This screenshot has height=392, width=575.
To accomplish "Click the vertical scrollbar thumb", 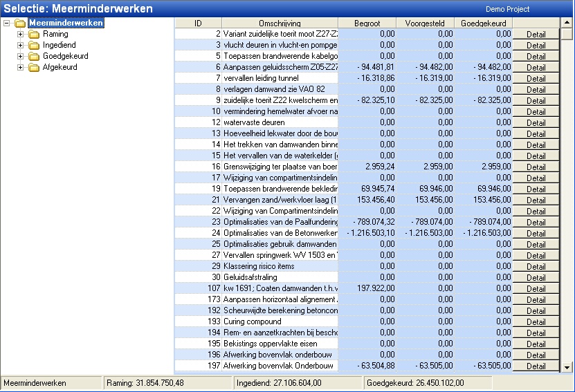I will pos(567,34).
